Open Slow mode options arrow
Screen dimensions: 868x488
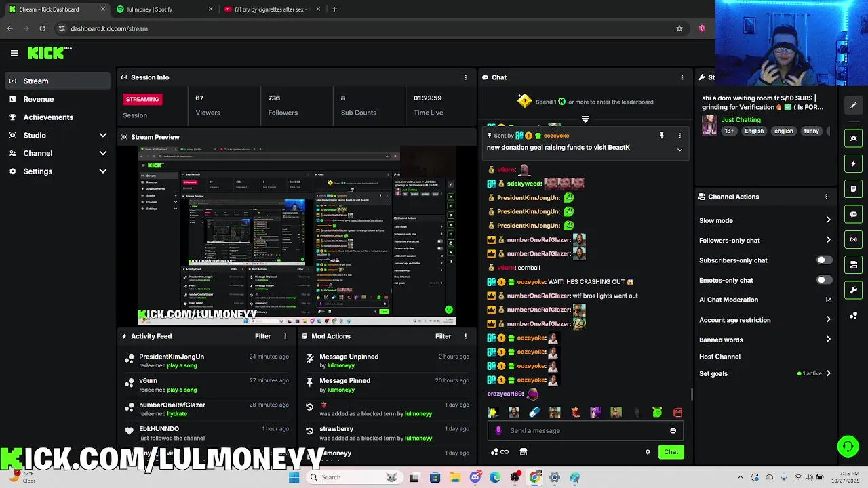click(828, 220)
